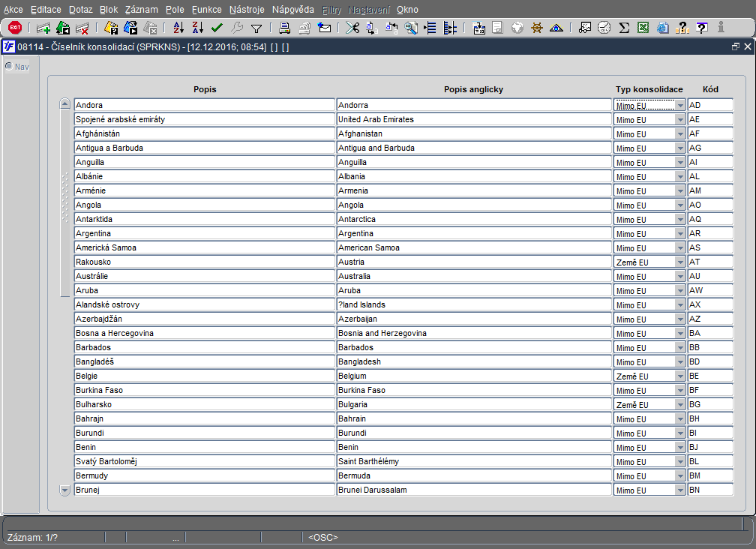Screen dimensions: 756x549
Task: Click the duplicate record icon with green arrow
Action: coord(63,28)
